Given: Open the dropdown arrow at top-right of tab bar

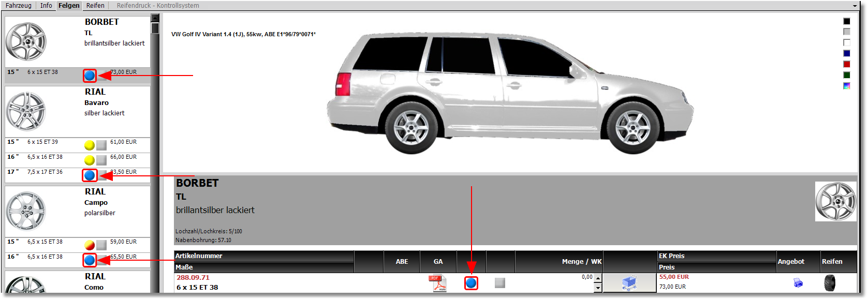Looking at the screenshot, I should [x=855, y=6].
